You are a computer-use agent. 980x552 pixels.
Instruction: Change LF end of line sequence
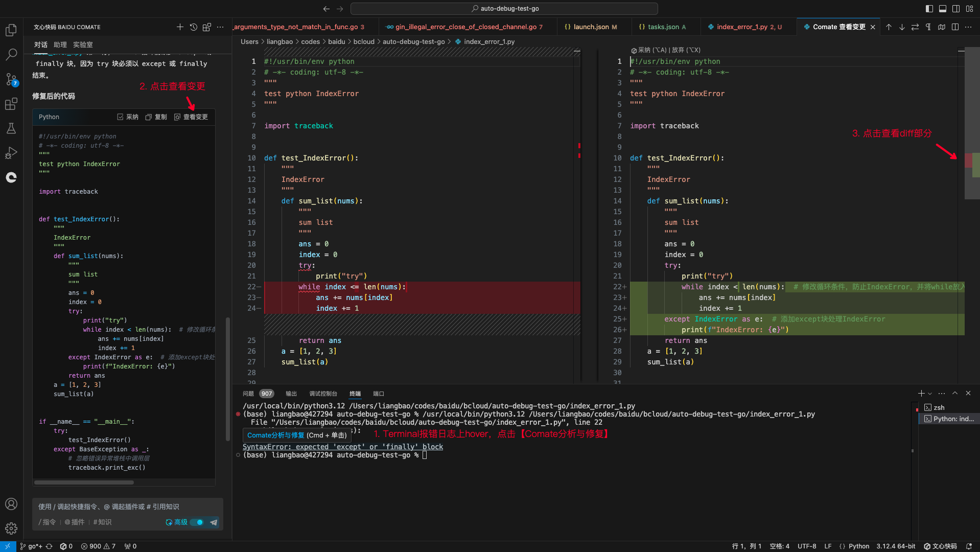[828, 546]
